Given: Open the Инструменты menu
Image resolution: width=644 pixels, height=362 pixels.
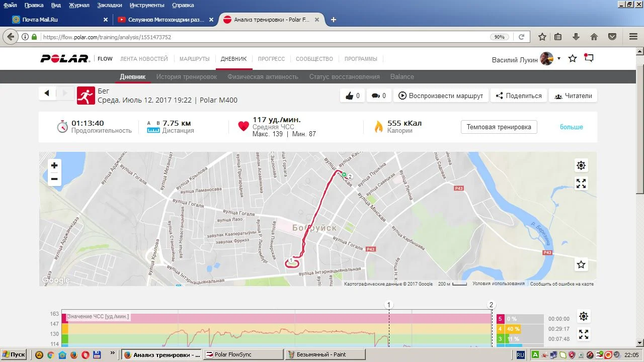Looking at the screenshot, I should (147, 5).
